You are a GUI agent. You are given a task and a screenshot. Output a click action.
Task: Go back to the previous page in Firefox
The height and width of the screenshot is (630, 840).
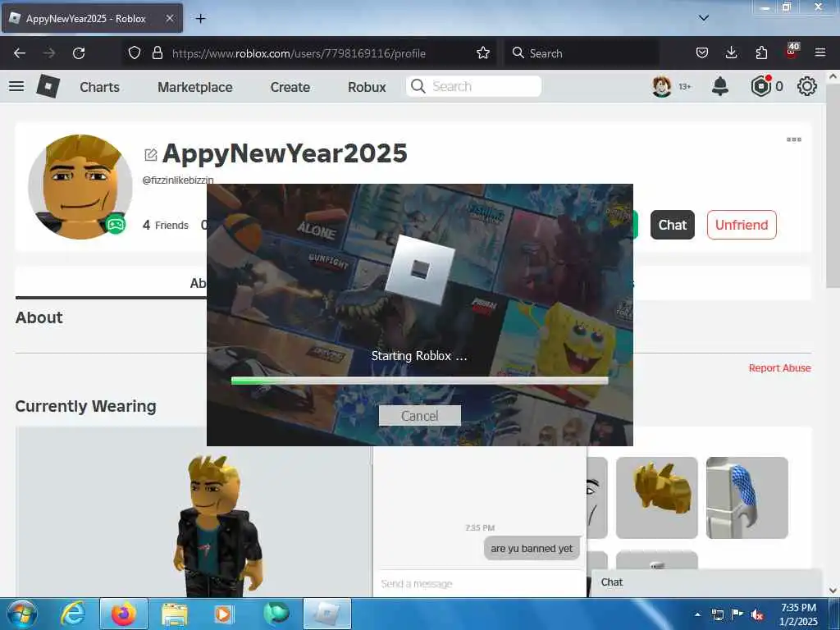pos(20,53)
